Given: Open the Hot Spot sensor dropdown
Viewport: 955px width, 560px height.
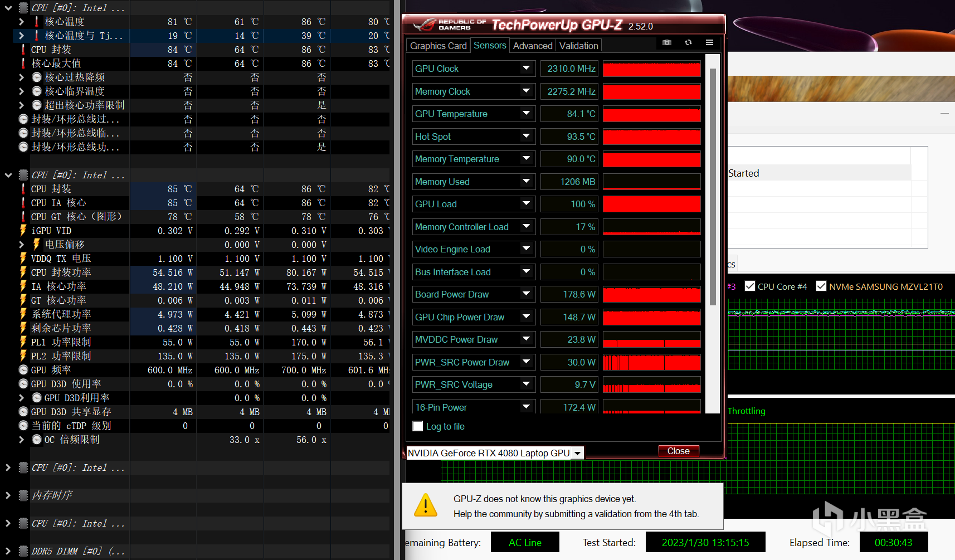Looking at the screenshot, I should tap(526, 136).
